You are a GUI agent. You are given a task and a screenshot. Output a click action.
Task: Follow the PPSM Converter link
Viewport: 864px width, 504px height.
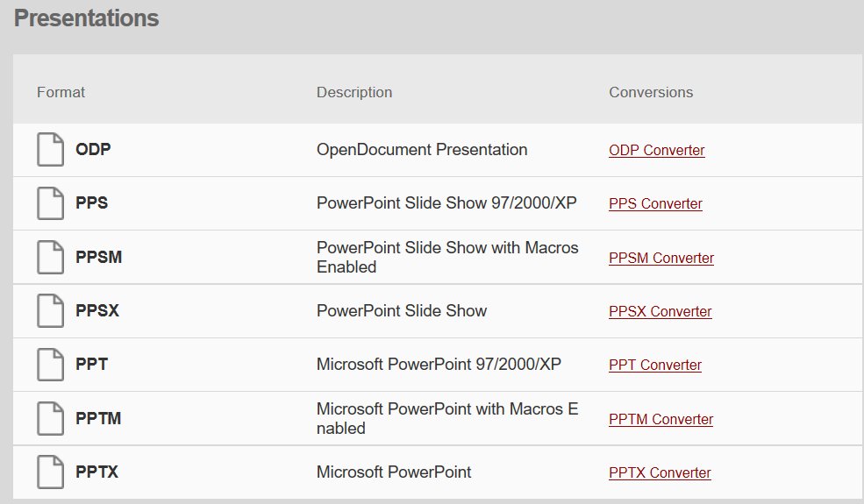pos(661,259)
